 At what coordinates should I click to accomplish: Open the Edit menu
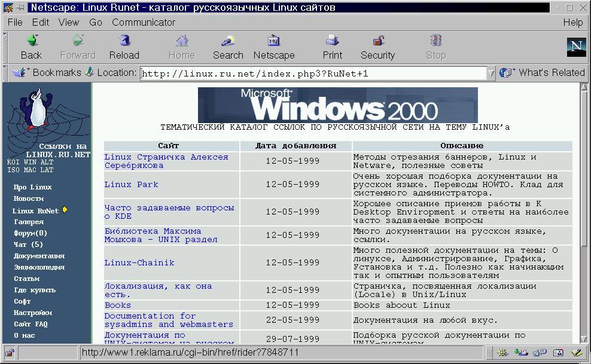(40, 22)
